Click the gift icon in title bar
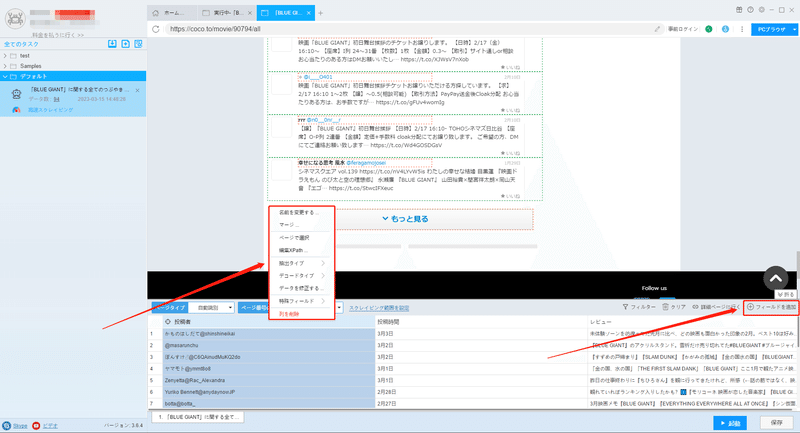This screenshot has width=800, height=433. tap(739, 10)
